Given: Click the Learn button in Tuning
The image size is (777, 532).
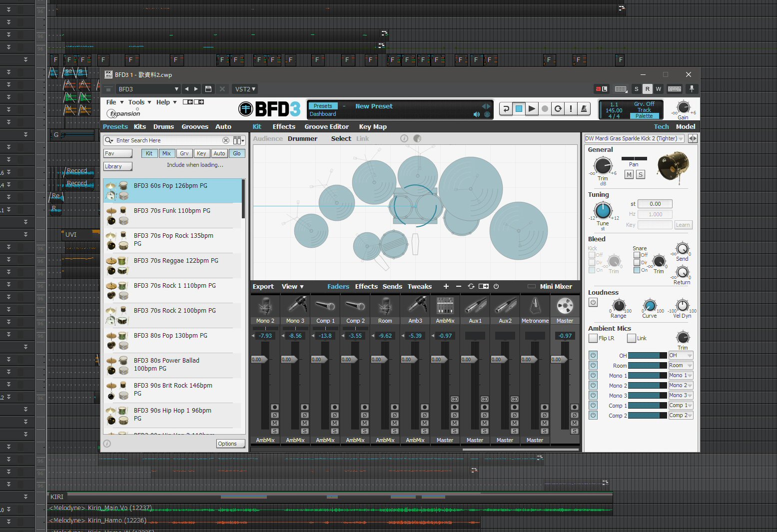Looking at the screenshot, I should coord(683,225).
